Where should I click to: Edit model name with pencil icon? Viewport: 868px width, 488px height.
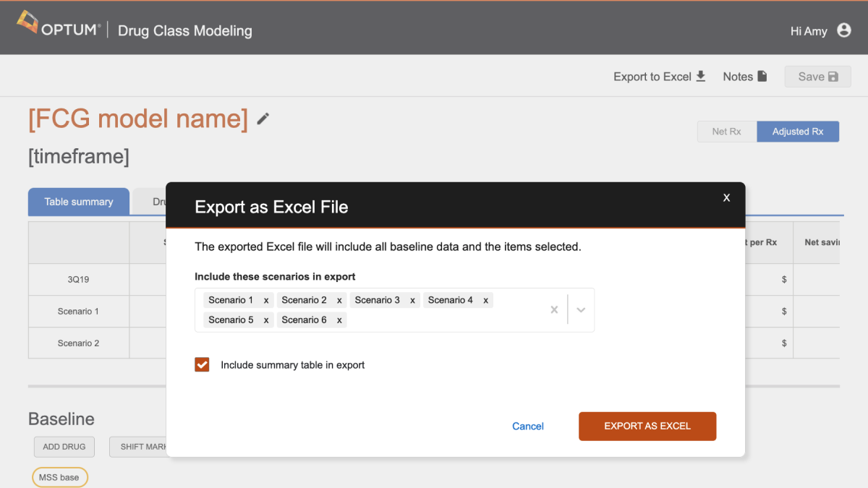click(263, 119)
